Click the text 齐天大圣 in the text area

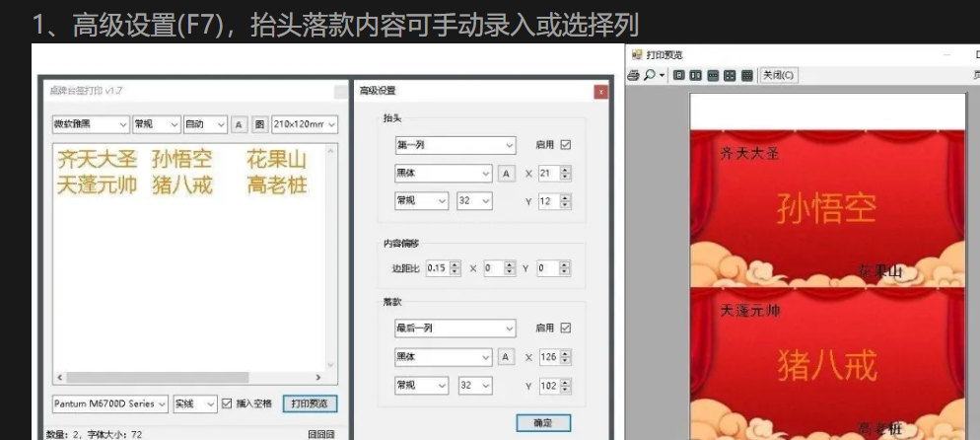point(97,160)
